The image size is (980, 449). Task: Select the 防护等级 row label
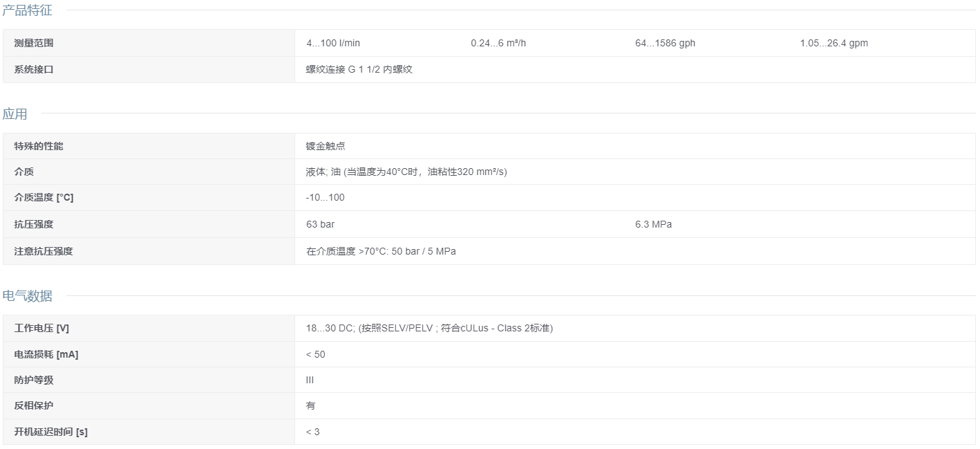tap(34, 380)
